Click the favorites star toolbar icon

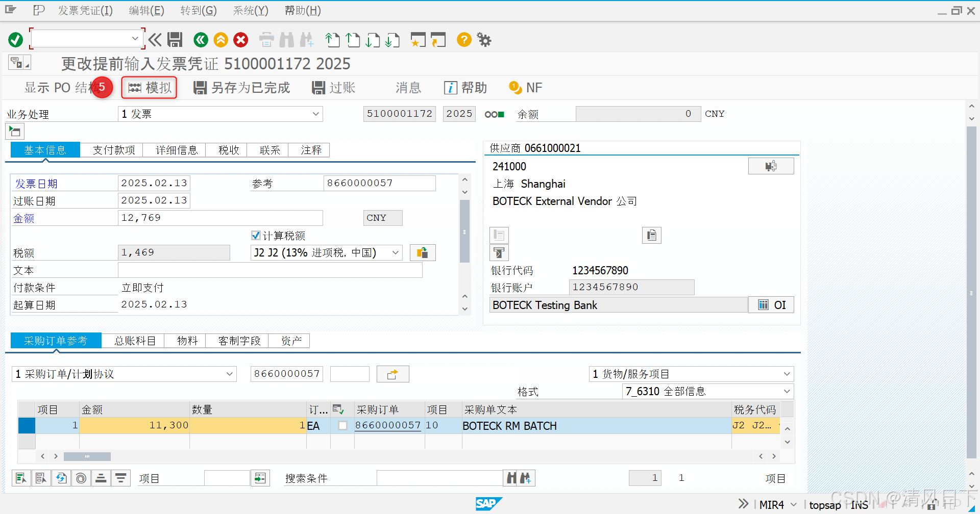[x=418, y=39]
